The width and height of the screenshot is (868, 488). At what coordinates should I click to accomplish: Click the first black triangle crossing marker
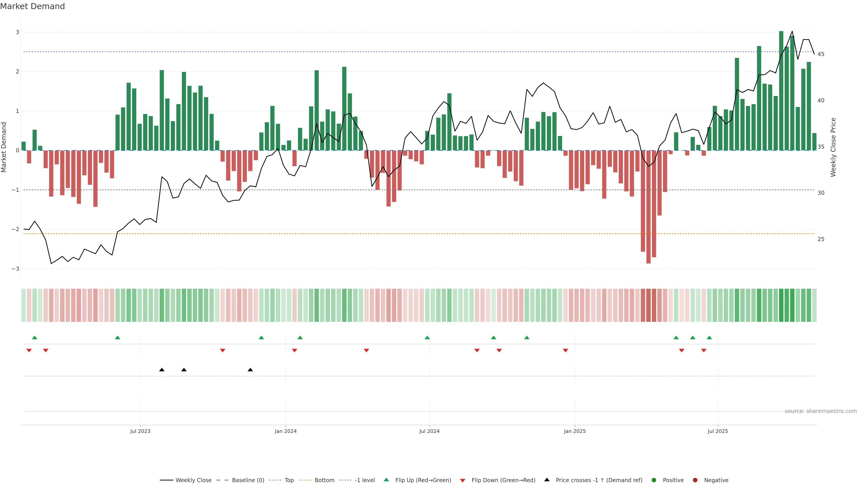(162, 370)
